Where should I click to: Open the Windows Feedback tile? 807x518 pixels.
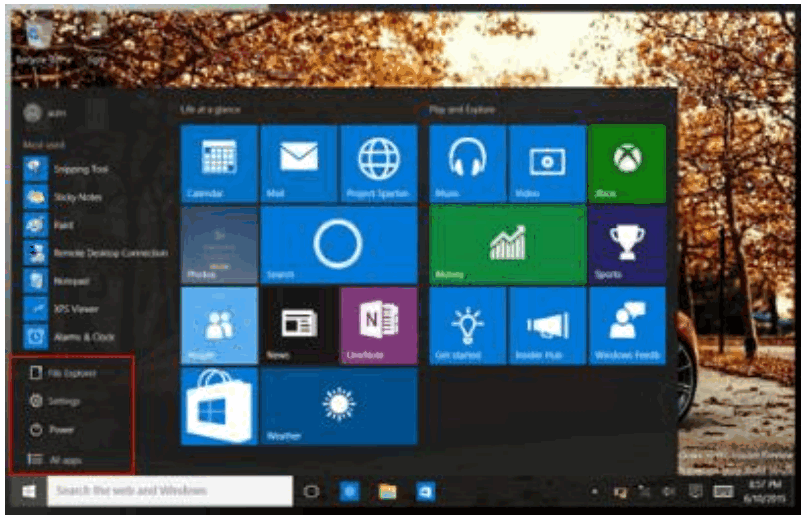point(627,325)
